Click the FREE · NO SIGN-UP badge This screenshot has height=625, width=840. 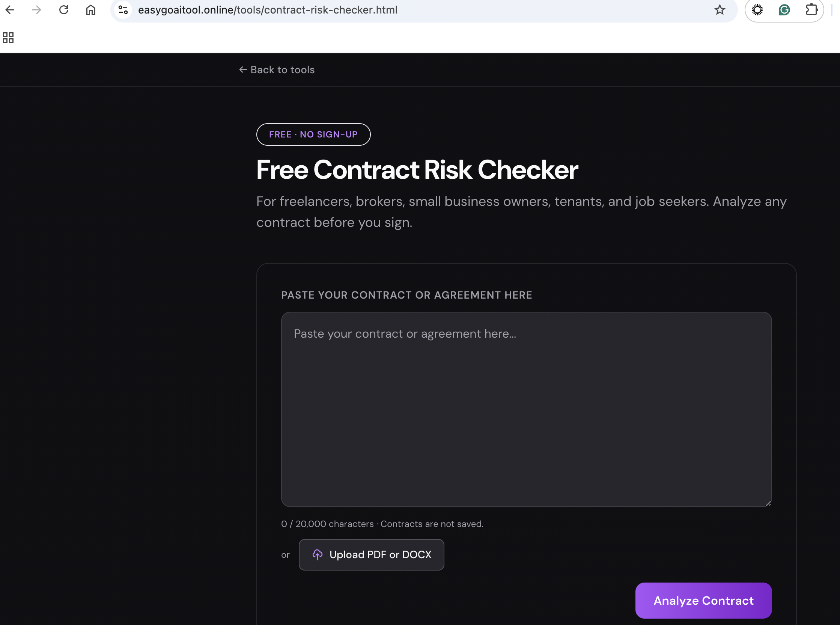313,134
